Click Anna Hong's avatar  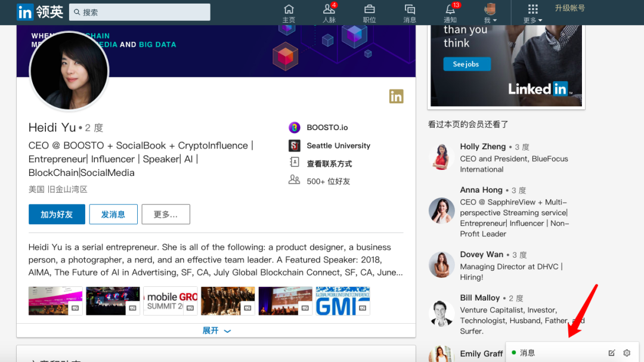click(441, 211)
